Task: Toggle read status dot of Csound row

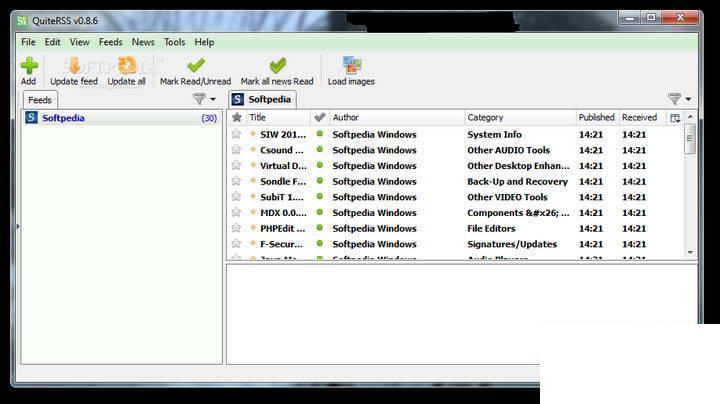Action: coord(320,149)
